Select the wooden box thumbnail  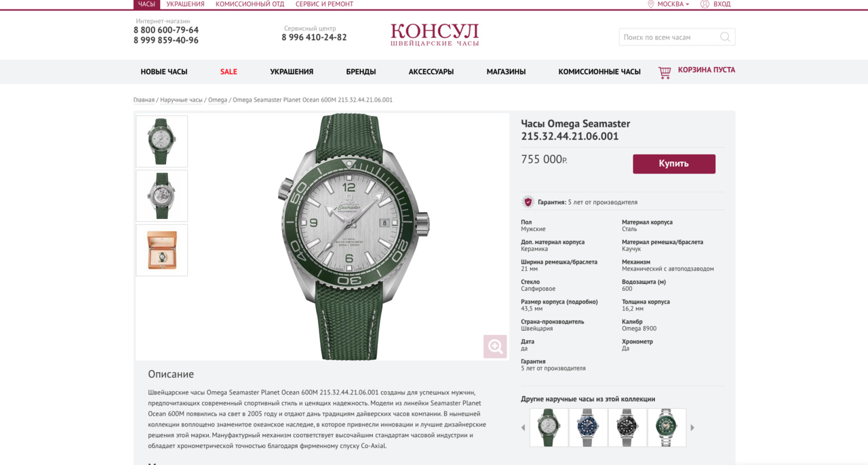tap(162, 250)
